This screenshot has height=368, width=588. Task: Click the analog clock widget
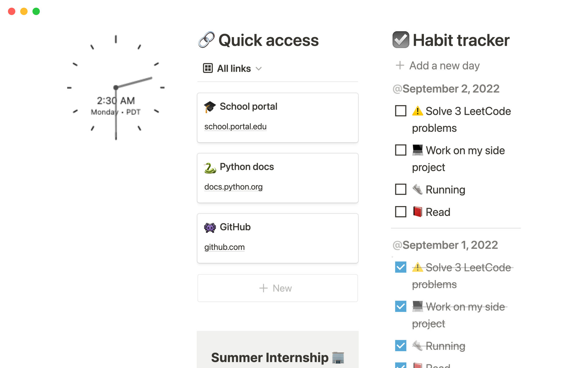116,88
